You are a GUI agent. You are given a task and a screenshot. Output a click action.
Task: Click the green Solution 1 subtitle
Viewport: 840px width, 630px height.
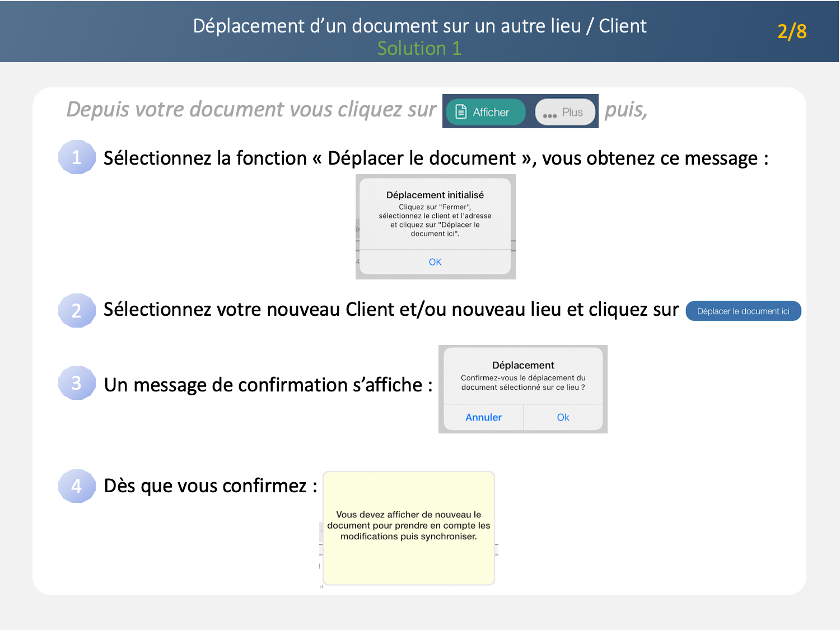pyautogui.click(x=419, y=48)
